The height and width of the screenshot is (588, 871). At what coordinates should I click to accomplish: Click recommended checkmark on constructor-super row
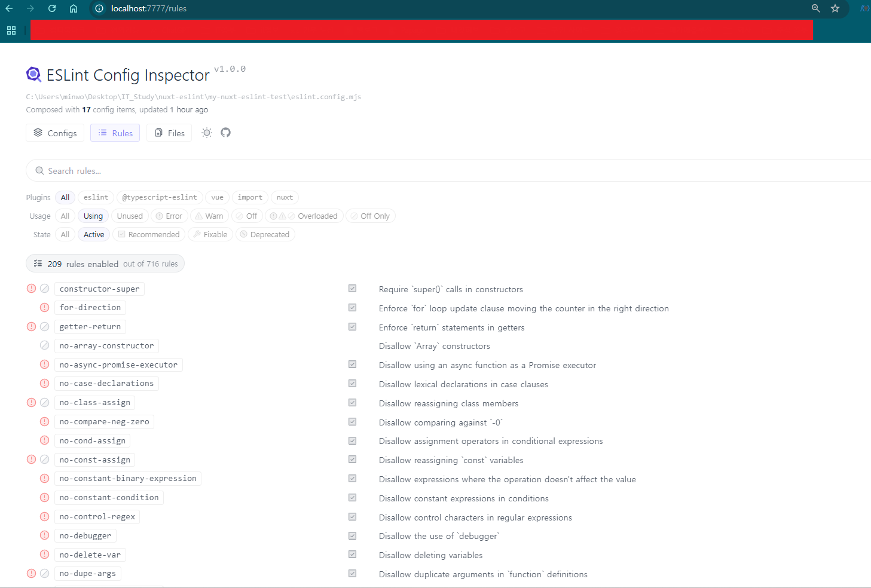(353, 289)
